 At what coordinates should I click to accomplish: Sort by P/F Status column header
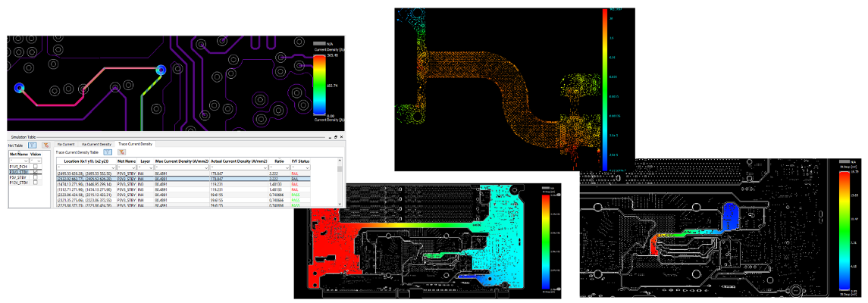pyautogui.click(x=301, y=161)
